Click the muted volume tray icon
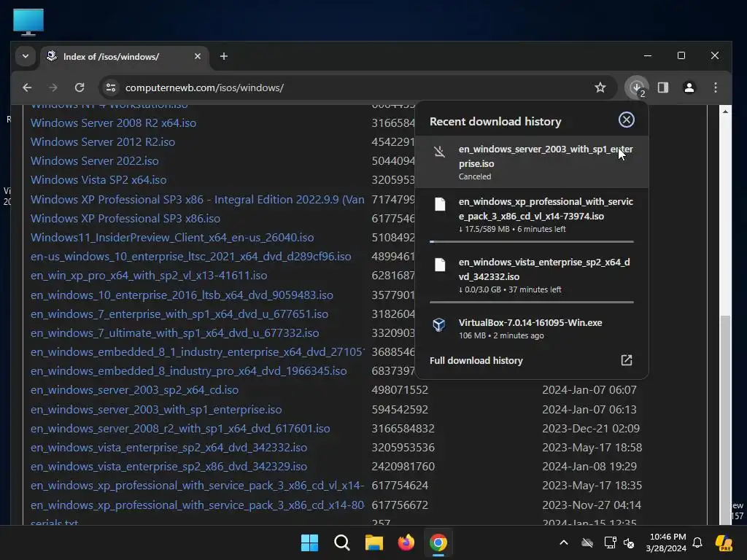 click(x=629, y=542)
